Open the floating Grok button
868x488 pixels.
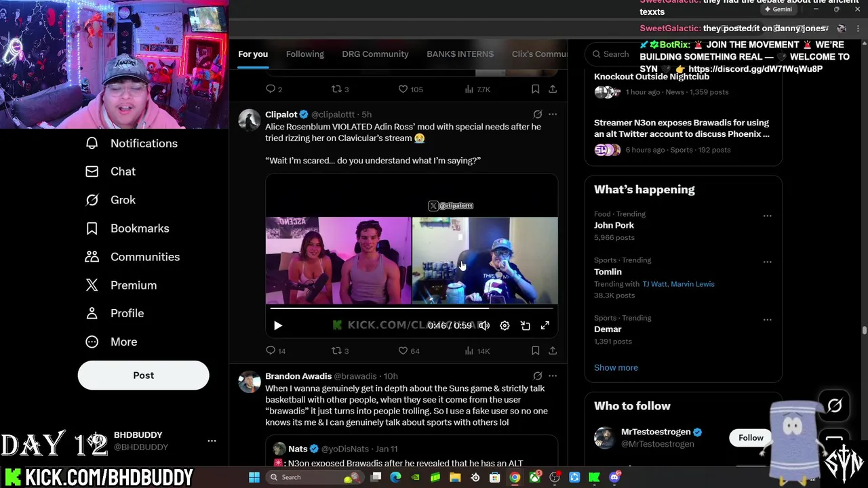pyautogui.click(x=834, y=406)
